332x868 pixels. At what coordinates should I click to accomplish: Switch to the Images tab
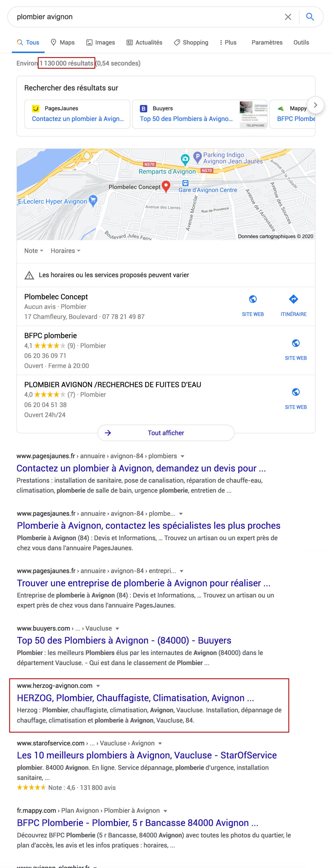pyautogui.click(x=101, y=42)
